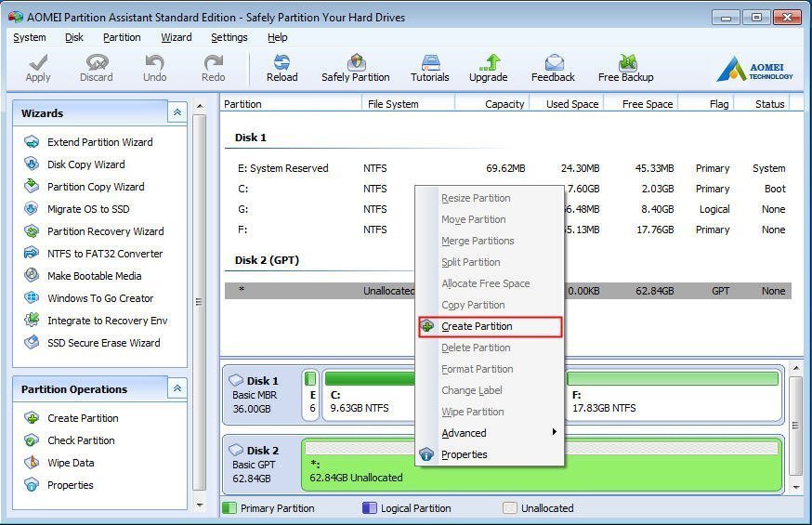
Task: Select the C: partition row
Action: click(x=508, y=189)
